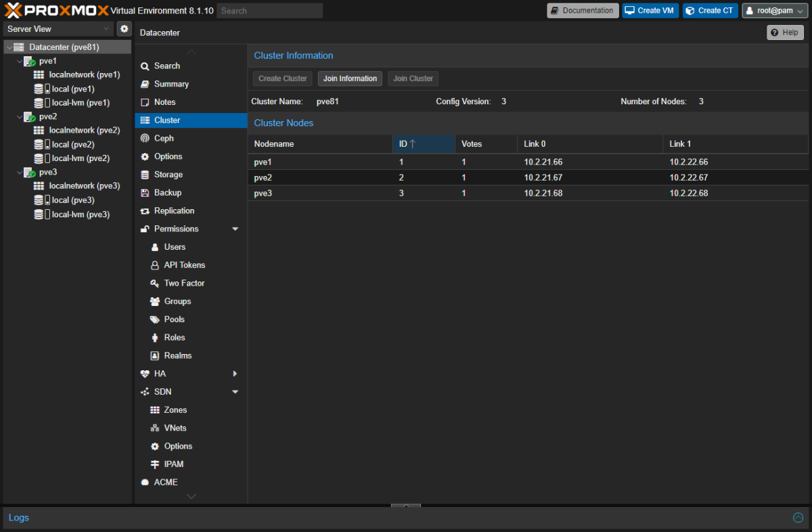Click the Replication arrows icon

[145, 211]
